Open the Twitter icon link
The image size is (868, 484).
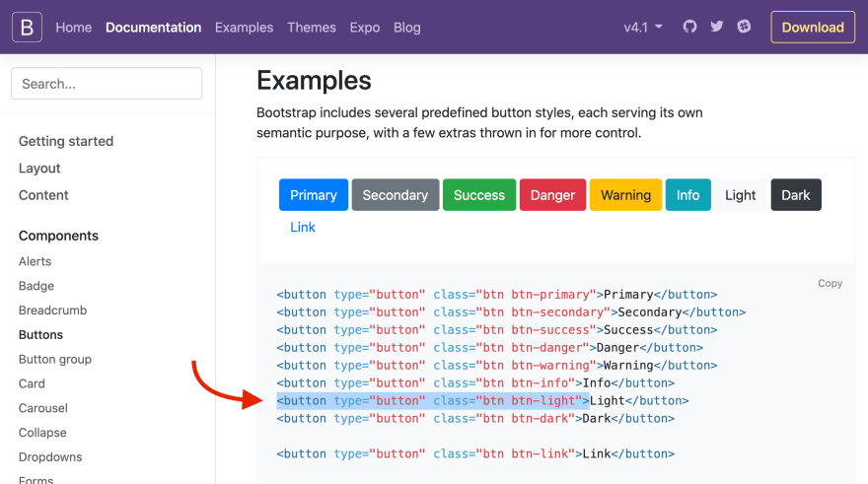click(717, 27)
